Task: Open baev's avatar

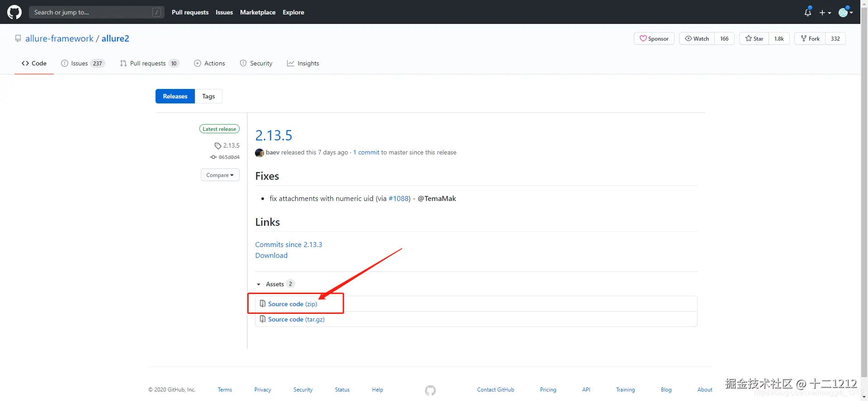Action: tap(259, 153)
